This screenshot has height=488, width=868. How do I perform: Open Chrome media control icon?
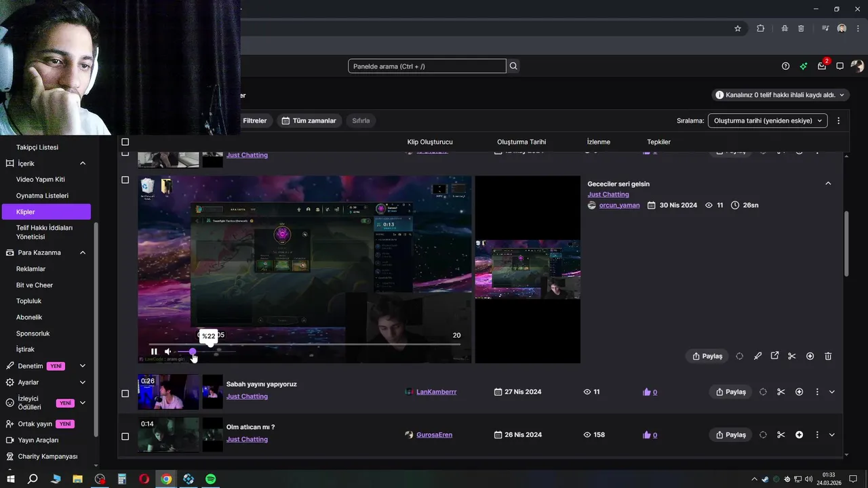click(825, 28)
